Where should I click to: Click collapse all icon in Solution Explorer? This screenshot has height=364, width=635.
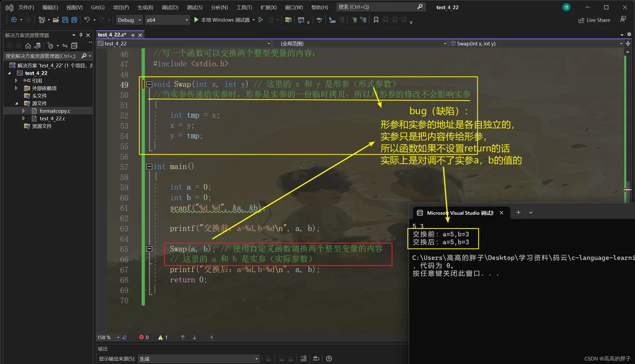pyautogui.click(x=74, y=46)
